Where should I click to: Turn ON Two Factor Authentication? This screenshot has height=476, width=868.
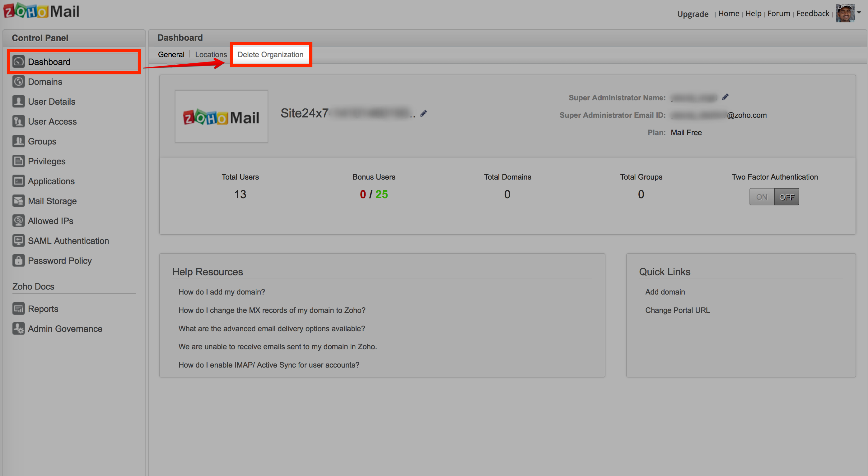click(762, 197)
